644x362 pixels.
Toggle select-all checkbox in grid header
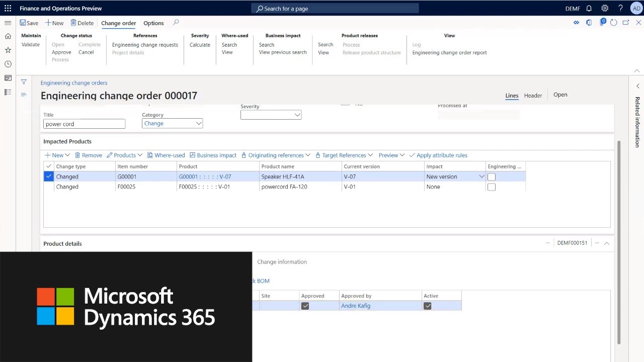point(49,166)
